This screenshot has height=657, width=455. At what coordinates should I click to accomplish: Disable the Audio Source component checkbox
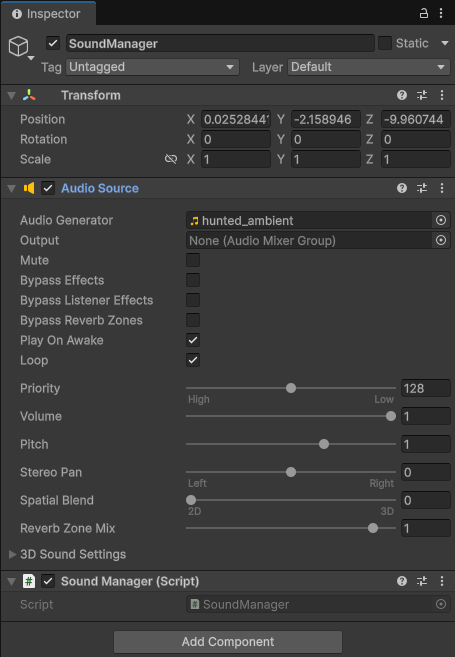click(48, 188)
